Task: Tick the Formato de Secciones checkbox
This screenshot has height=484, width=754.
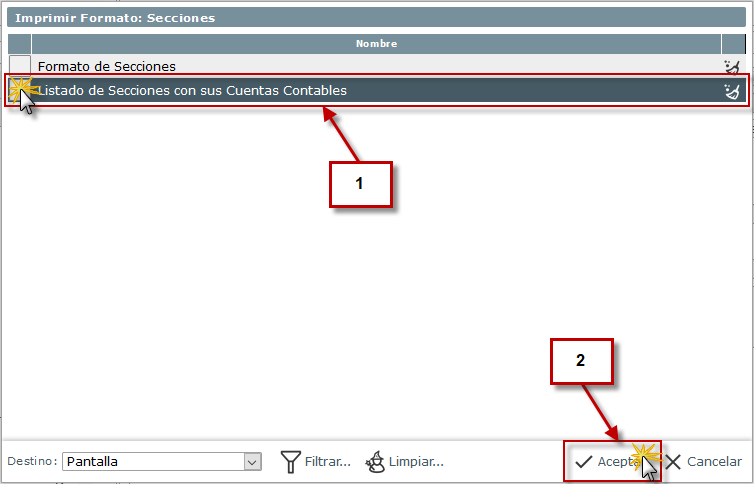Action: tap(20, 66)
